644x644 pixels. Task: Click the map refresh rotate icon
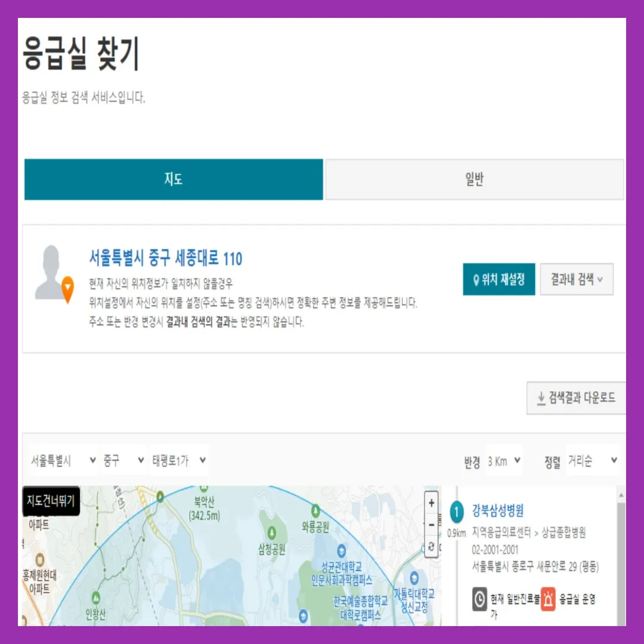431,546
